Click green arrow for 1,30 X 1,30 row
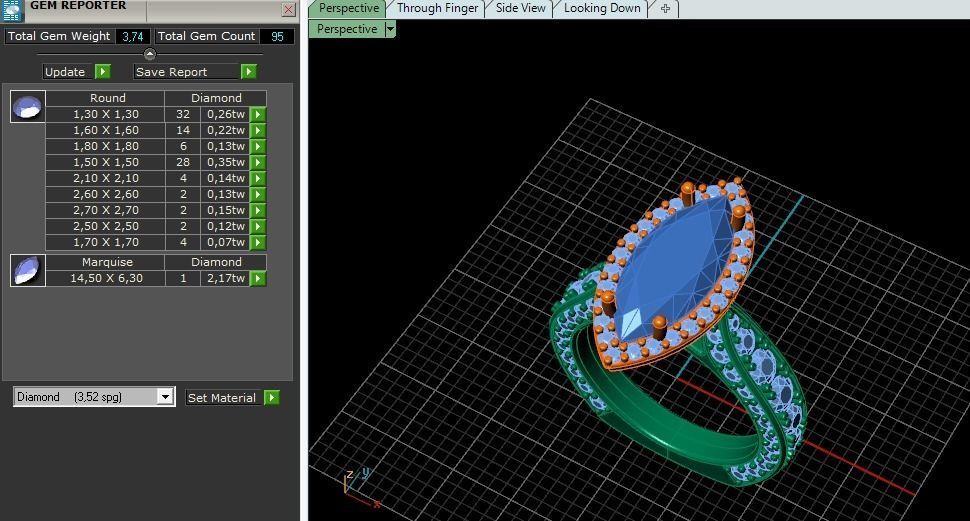This screenshot has width=970, height=521. tap(258, 114)
